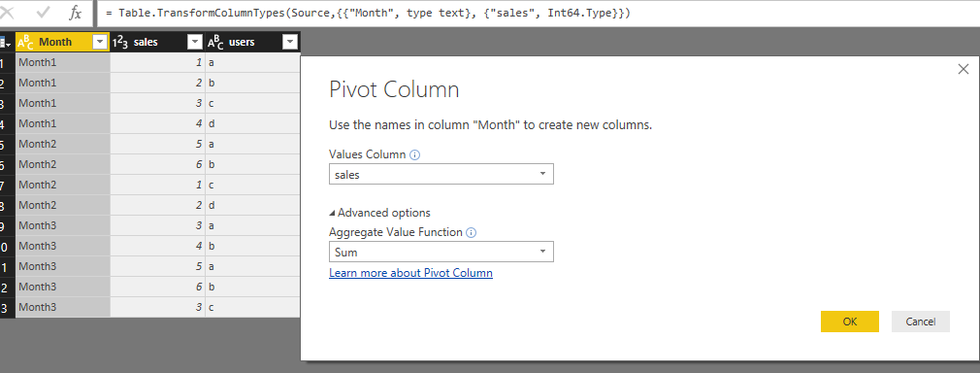Image resolution: width=980 pixels, height=373 pixels.
Task: Open the table menu icon at header corner
Action: pos(5,43)
